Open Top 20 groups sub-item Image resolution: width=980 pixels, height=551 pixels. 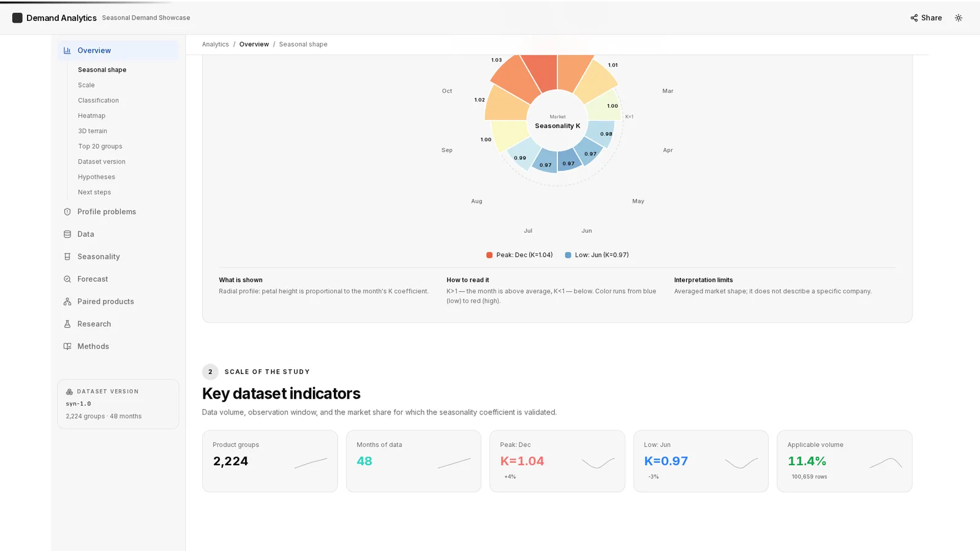coord(100,146)
